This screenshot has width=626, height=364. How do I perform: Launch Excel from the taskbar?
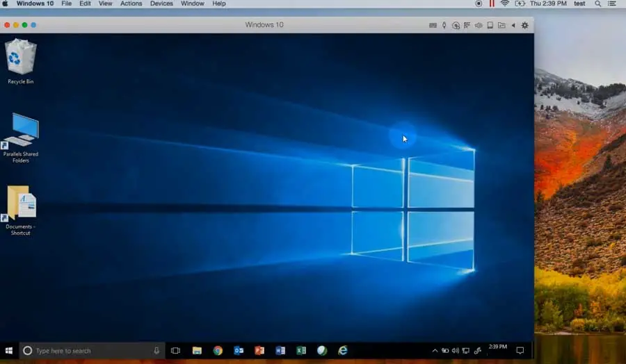click(301, 351)
